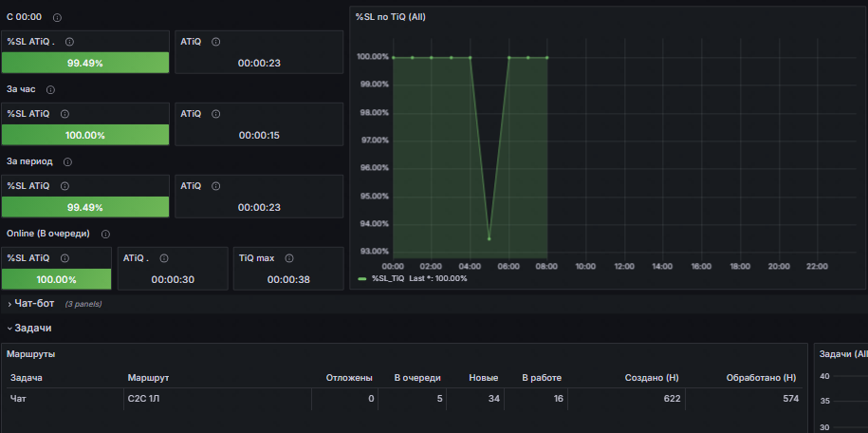The image size is (868, 433).
Task: Click info icon of ATiQ panel showing 00:00:15
Action: click(216, 114)
